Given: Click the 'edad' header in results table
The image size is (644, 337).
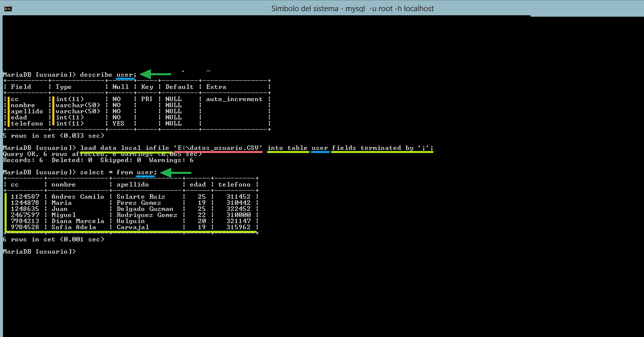Looking at the screenshot, I should pos(198,185).
